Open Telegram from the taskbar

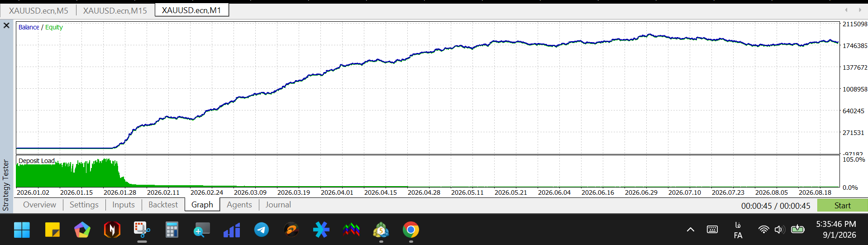coord(262,230)
